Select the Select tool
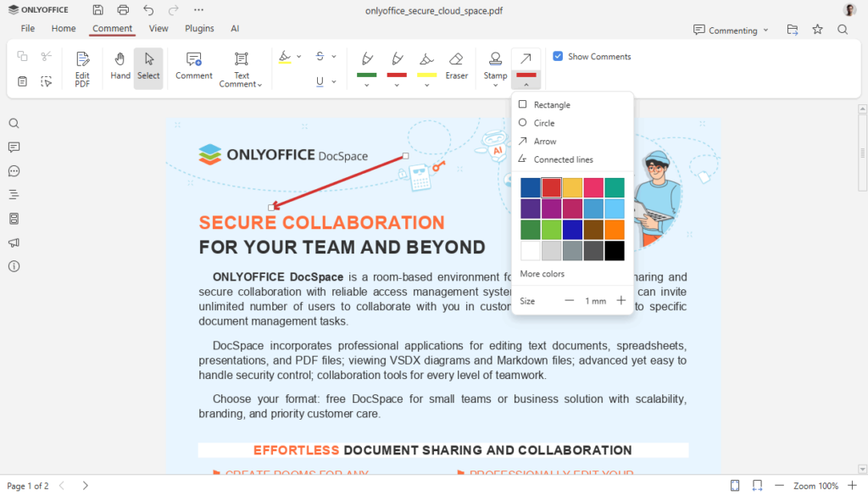 coord(148,68)
